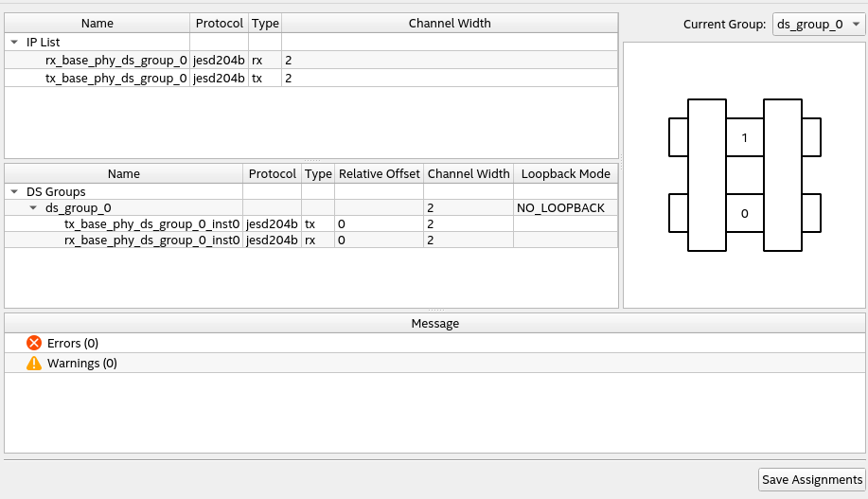Open the Current Group dropdown
Screen dimensions: 868x499
click(818, 25)
